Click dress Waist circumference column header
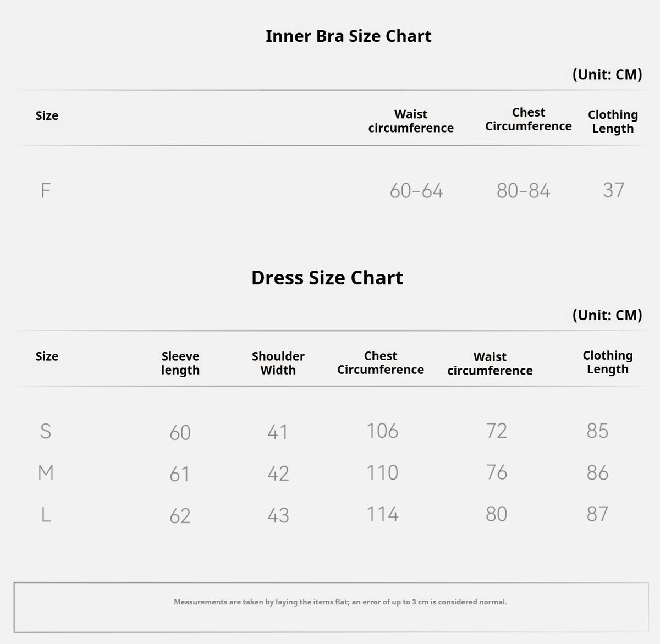Screen dimensions: 660x644 coord(490,364)
